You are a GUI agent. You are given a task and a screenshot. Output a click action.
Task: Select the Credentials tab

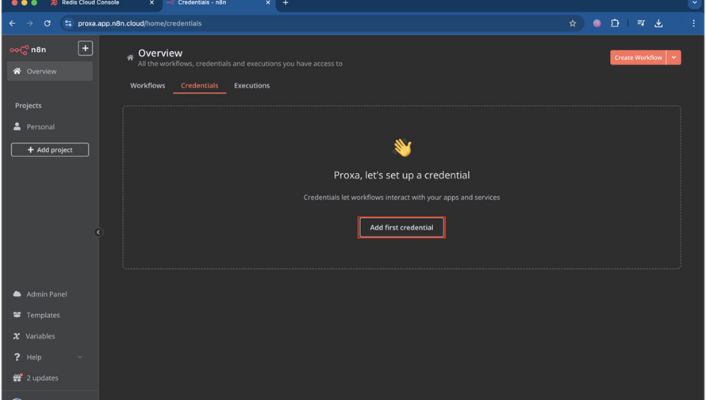click(199, 86)
